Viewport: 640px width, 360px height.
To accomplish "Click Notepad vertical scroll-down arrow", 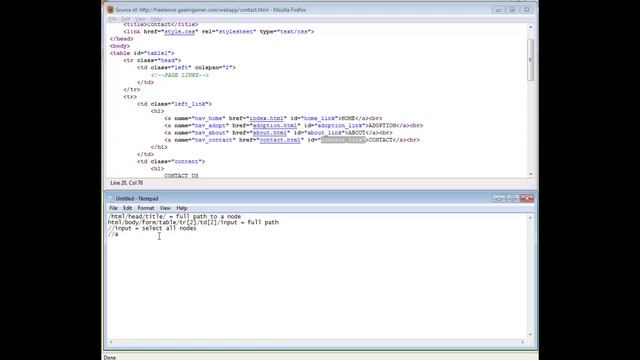I will click(x=531, y=335).
